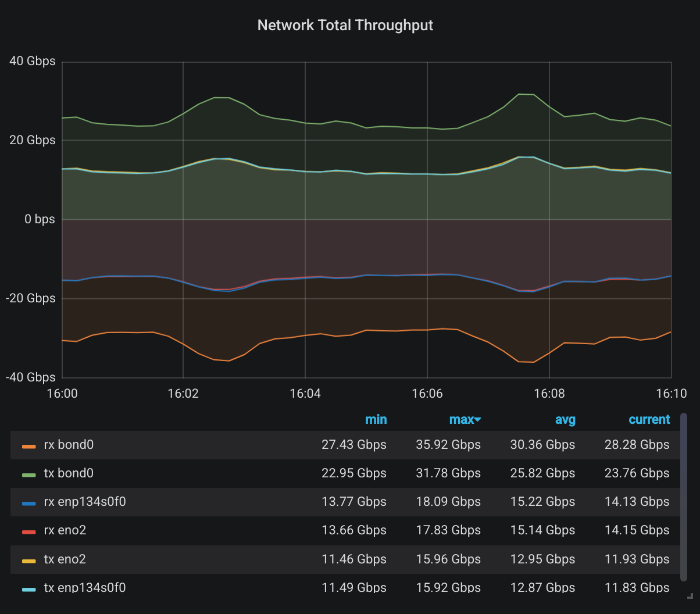The image size is (700, 614).
Task: Toggle the tx bond0 series label
Action: [69, 473]
